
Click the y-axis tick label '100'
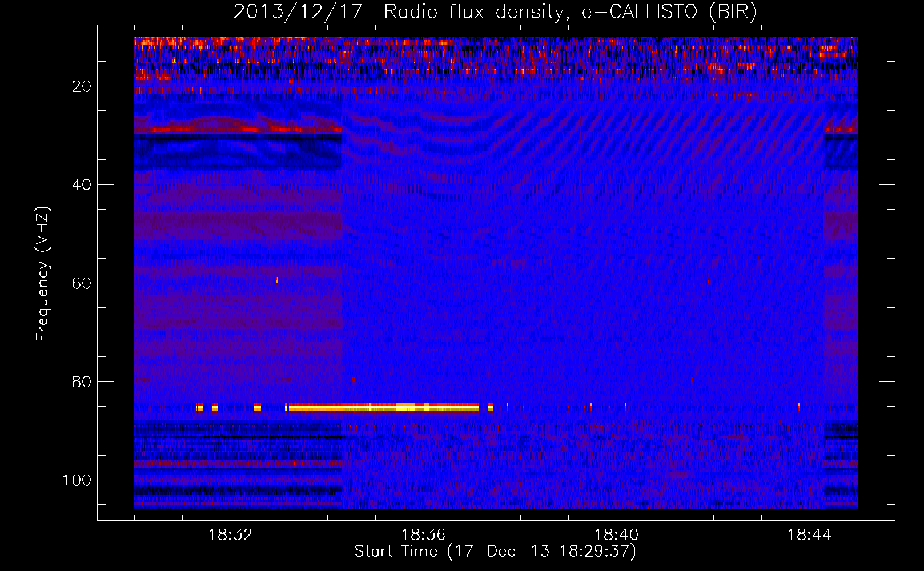[77, 480]
